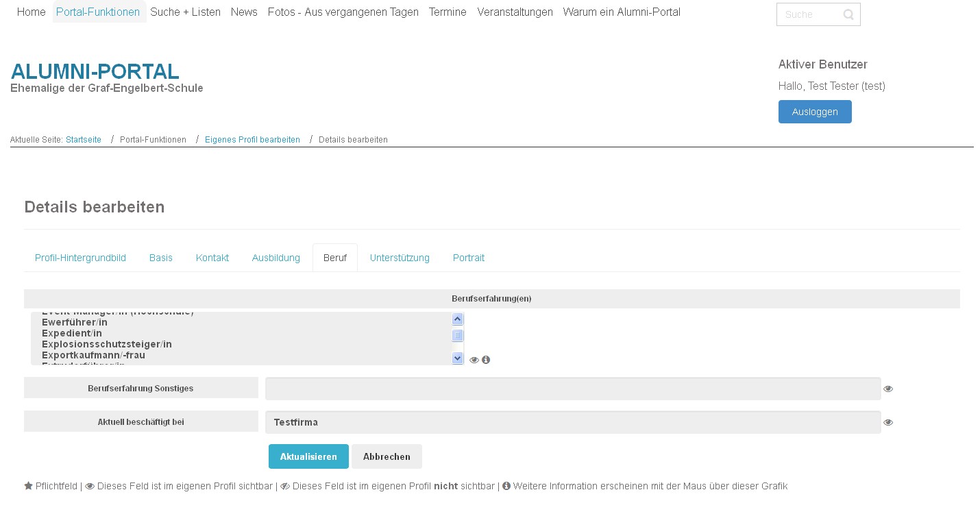980x514 pixels.
Task: Follow the Startseite breadcrumb link
Action: point(84,140)
